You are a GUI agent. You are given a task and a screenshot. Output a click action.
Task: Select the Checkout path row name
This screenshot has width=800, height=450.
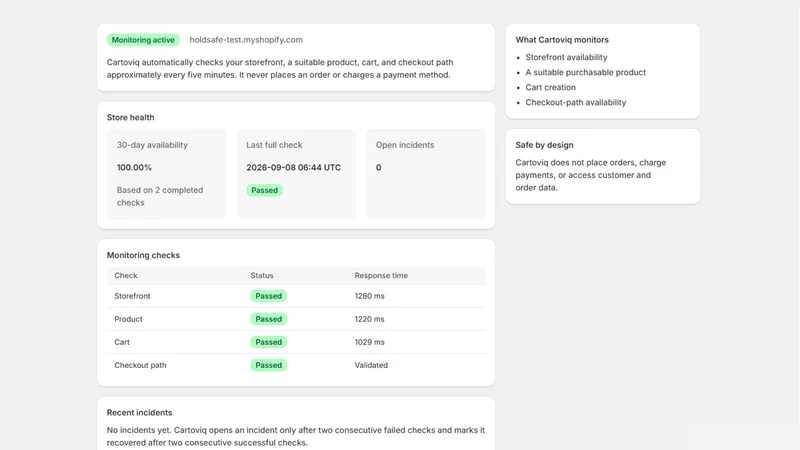(140, 365)
